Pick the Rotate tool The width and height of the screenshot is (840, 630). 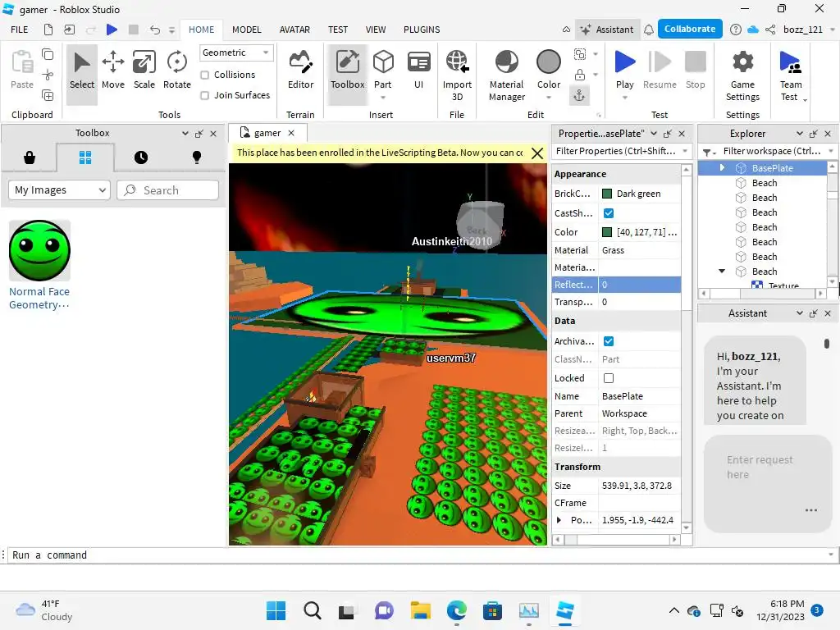[177, 71]
